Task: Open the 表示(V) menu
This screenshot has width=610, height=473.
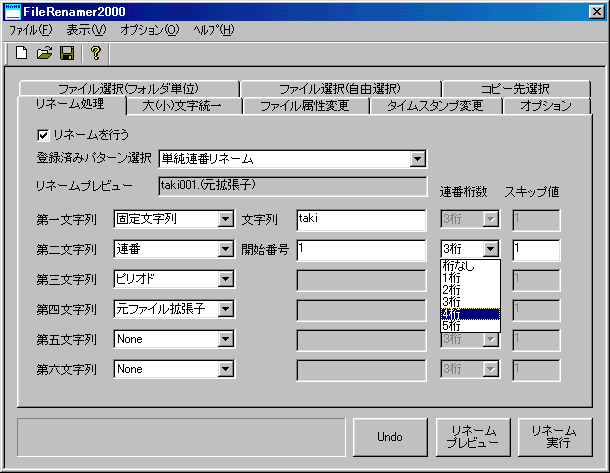Action: 86,30
